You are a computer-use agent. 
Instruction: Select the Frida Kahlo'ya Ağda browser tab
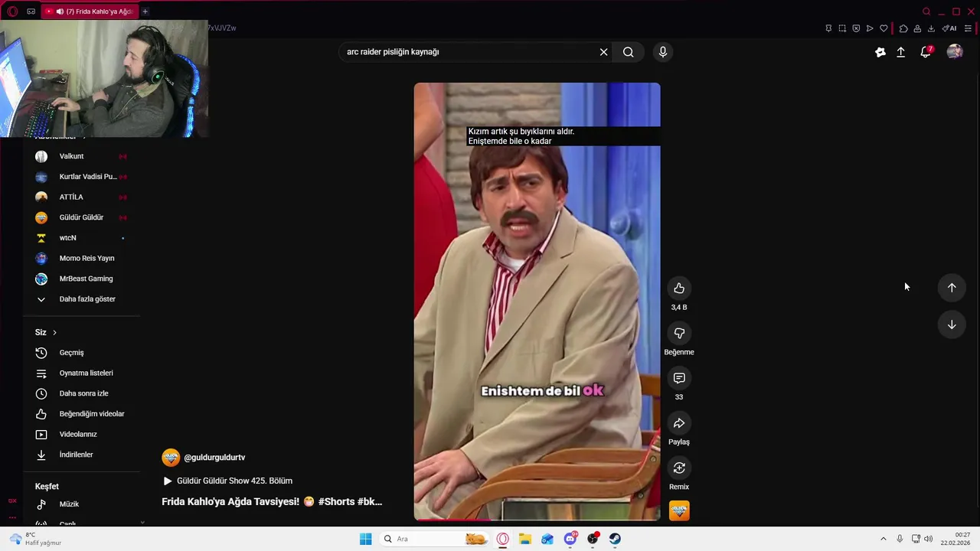pos(88,11)
